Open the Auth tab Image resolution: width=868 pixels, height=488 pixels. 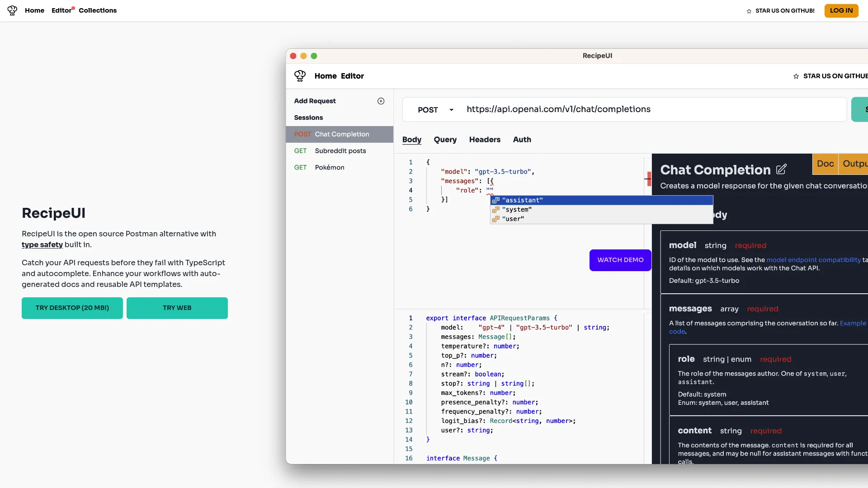pyautogui.click(x=522, y=140)
